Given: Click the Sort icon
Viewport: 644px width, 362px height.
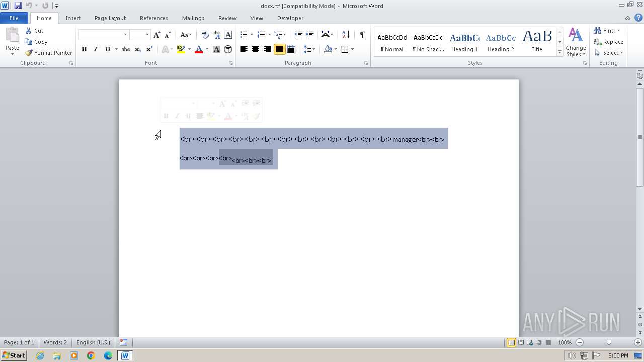Looking at the screenshot, I should point(346,35).
